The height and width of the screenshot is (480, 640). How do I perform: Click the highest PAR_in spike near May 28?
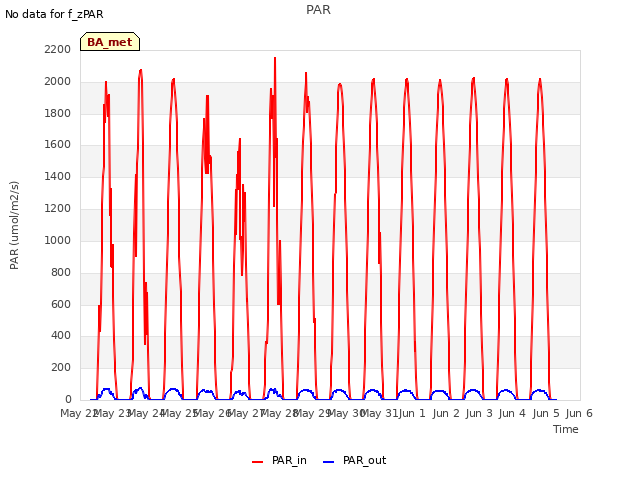tap(275, 58)
